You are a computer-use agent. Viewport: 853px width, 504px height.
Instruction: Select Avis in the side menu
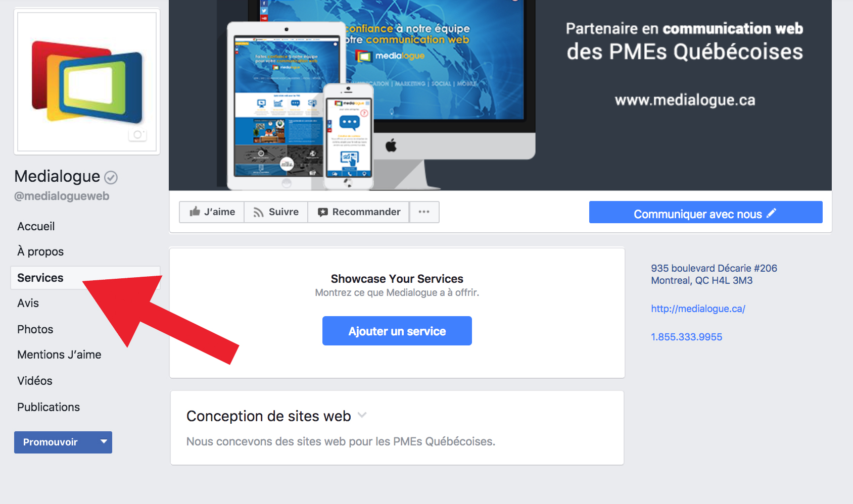tap(28, 303)
